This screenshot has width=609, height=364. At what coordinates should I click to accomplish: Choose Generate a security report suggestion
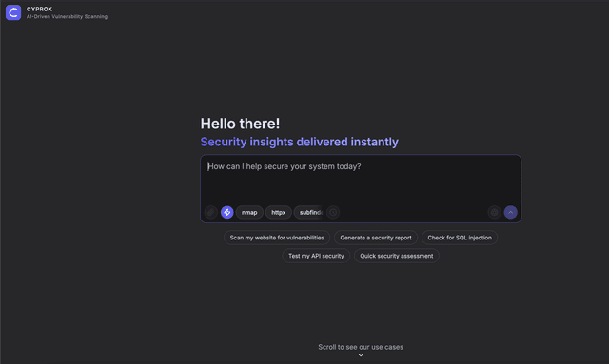point(376,238)
